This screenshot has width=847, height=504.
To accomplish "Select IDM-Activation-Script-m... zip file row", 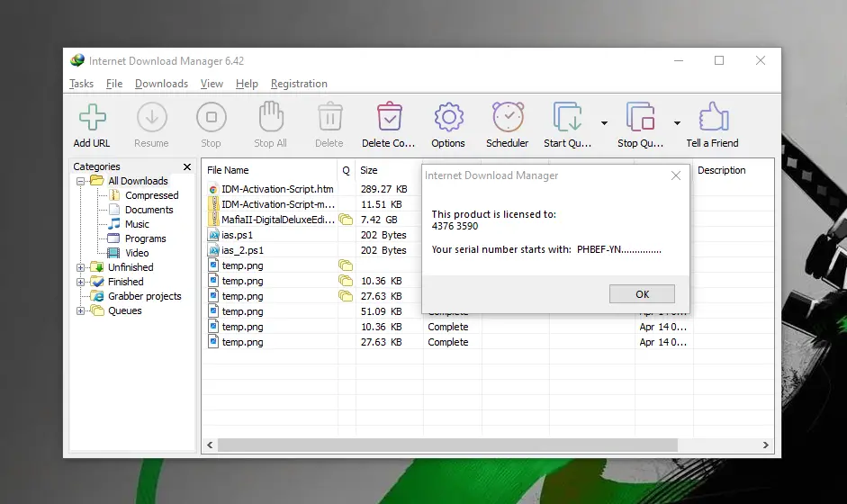I will [278, 204].
